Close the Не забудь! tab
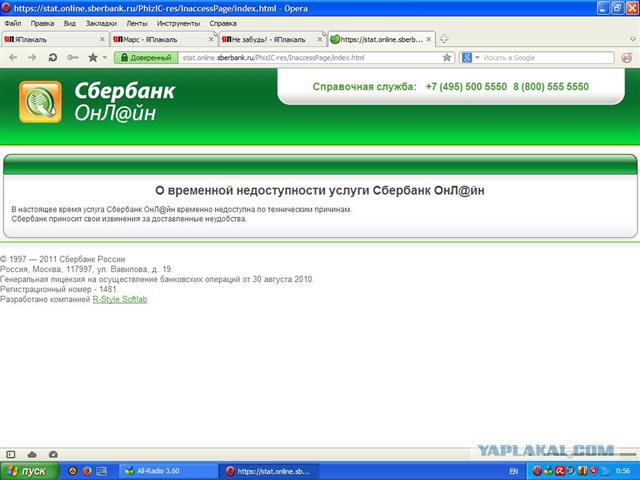The width and height of the screenshot is (640, 480). 320,40
